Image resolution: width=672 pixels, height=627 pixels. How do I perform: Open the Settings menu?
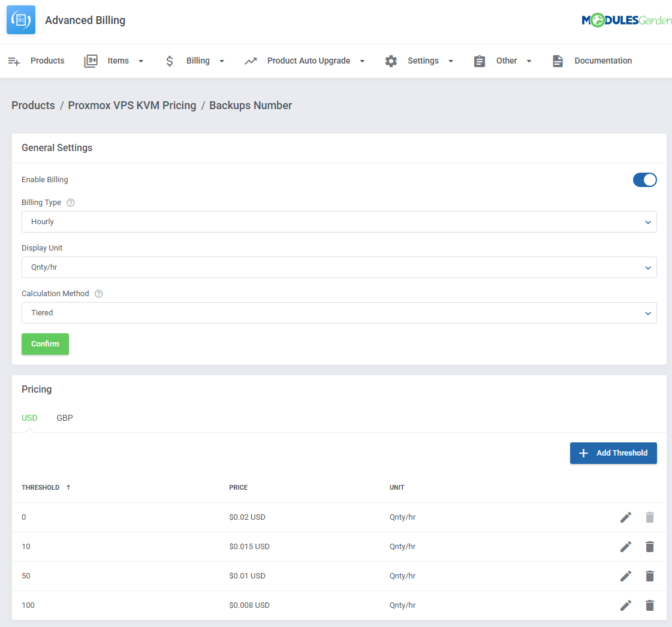tap(419, 61)
